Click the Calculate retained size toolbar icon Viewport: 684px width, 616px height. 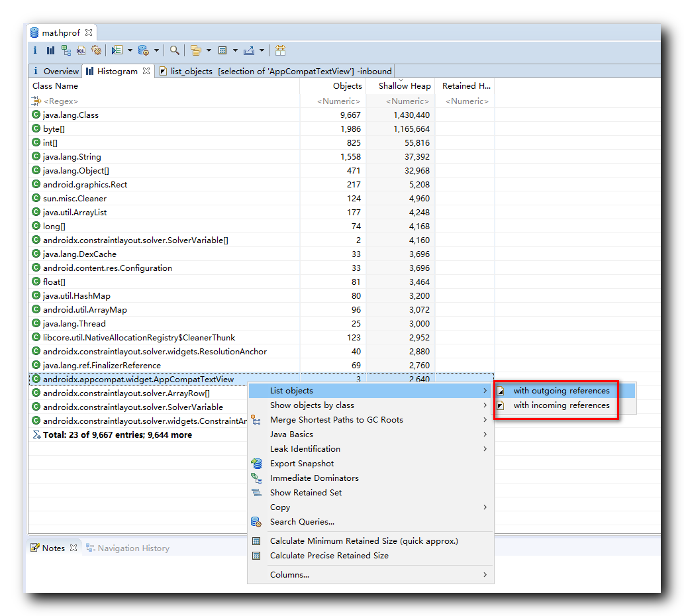[222, 50]
